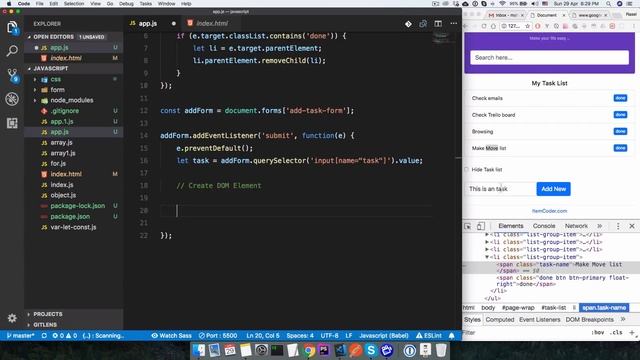Open the editor More Actions ellipsis
640x360 pixels.
click(453, 24)
